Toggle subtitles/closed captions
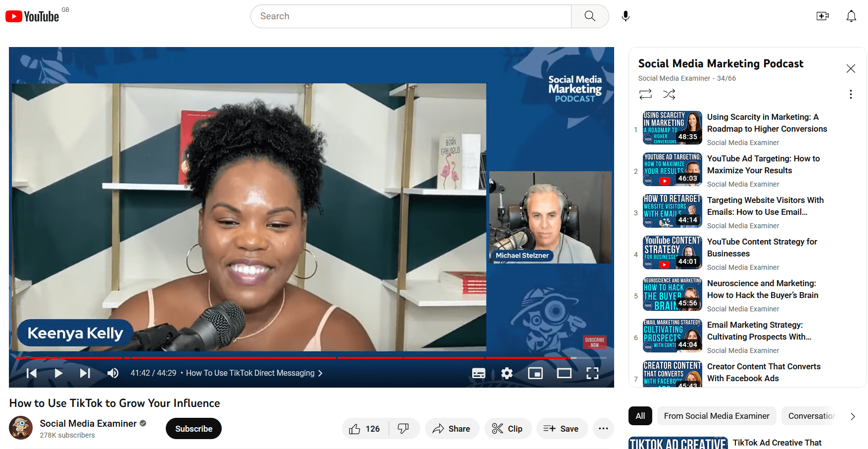The image size is (868, 449). pos(479,373)
